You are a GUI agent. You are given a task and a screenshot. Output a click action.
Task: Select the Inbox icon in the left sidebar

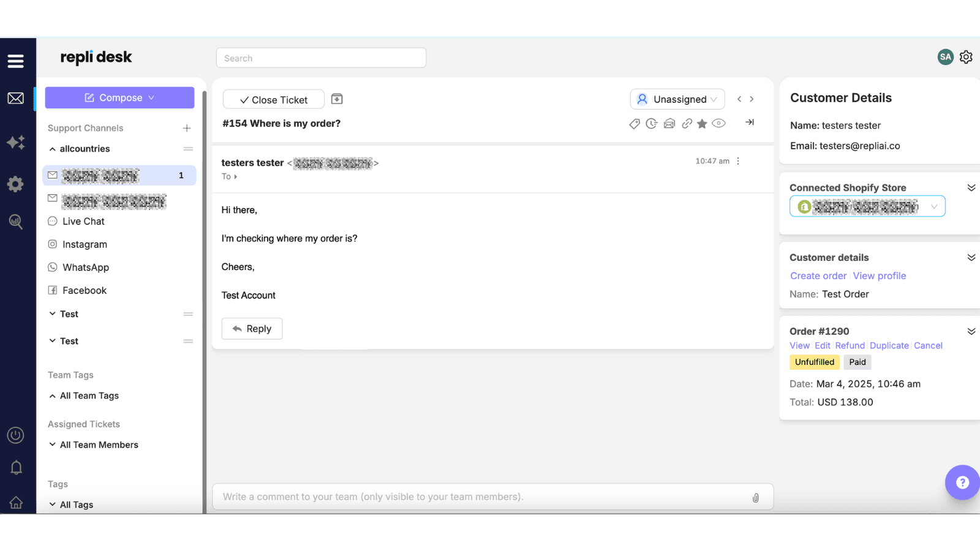click(x=16, y=98)
